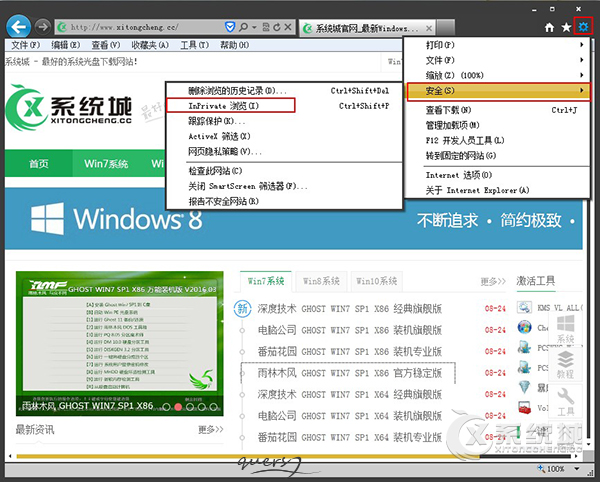The width and height of the screenshot is (600, 482).
Task: Click 更多>> next to Win10系统 tab
Action: click(493, 282)
